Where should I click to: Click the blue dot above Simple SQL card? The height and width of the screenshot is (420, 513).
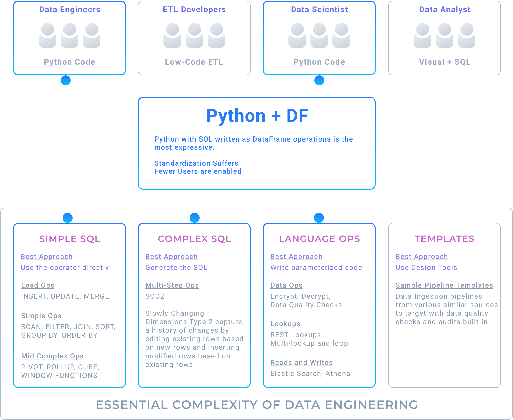click(x=68, y=218)
